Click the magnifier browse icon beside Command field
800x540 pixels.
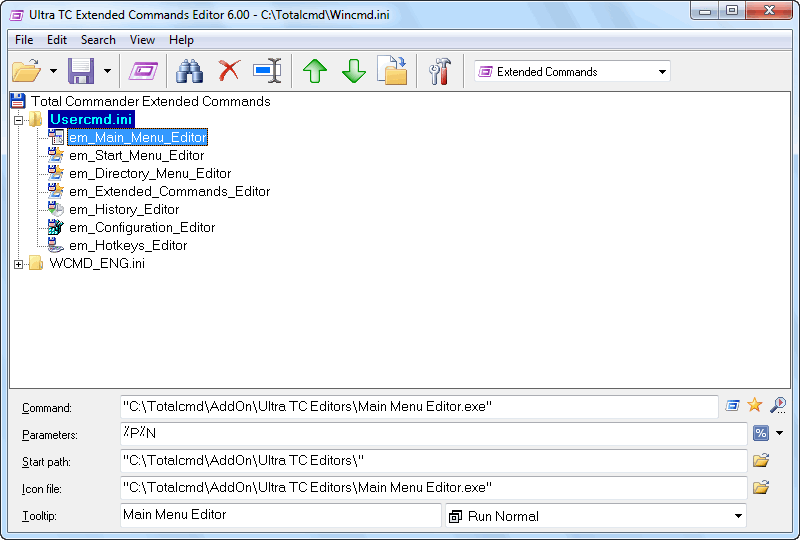[x=778, y=405]
